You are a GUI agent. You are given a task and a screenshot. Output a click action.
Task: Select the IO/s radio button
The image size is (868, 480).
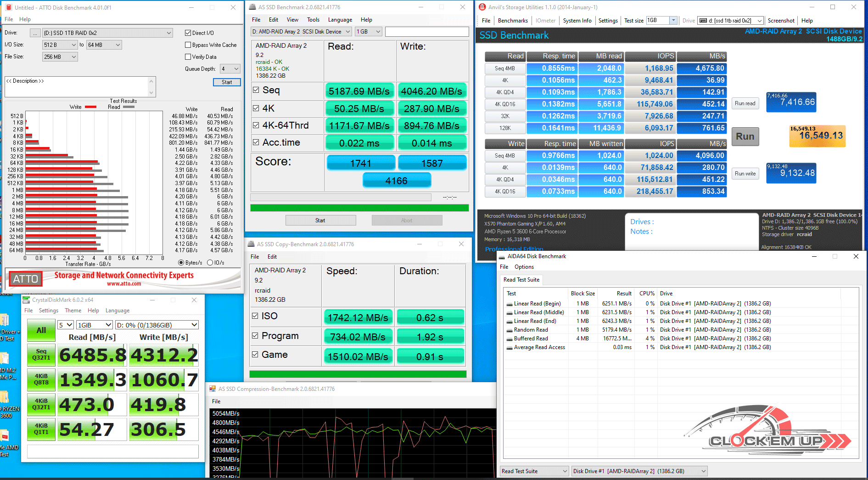click(x=210, y=263)
